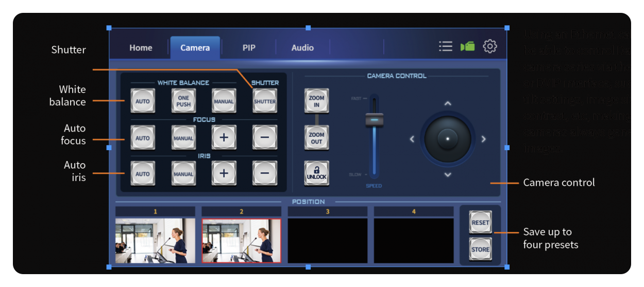The width and height of the screenshot is (644, 287).
Task: Toggle the UNLOCK padlock button
Action: [316, 173]
